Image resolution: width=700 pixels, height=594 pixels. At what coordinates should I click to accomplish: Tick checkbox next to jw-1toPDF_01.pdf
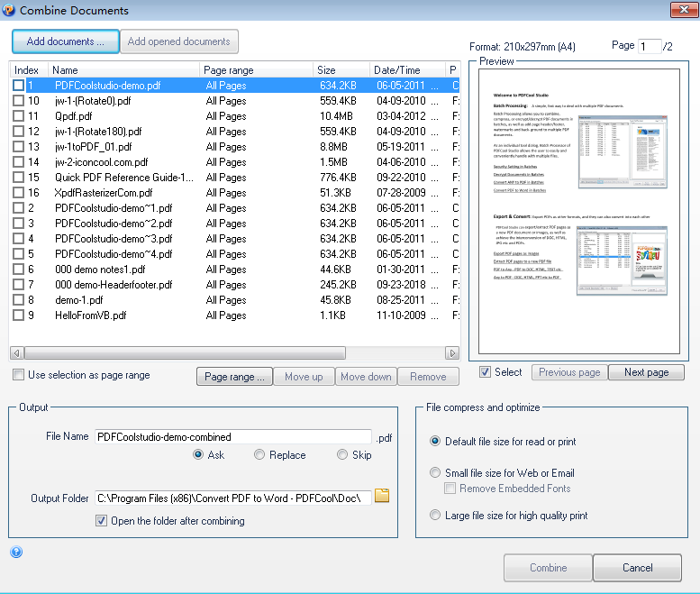tap(18, 147)
